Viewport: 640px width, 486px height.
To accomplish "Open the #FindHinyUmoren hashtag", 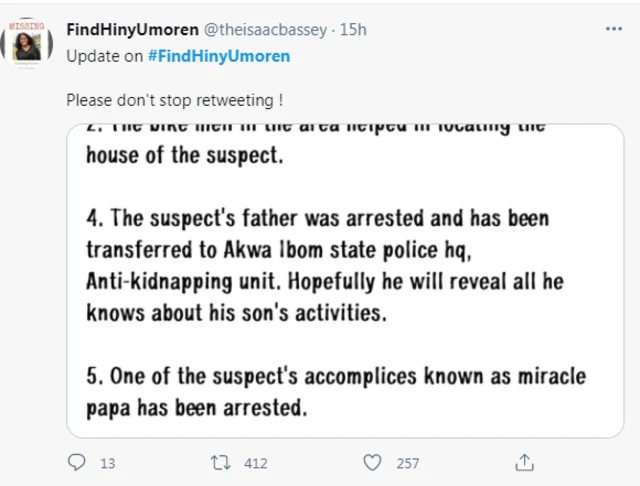I will [218, 56].
